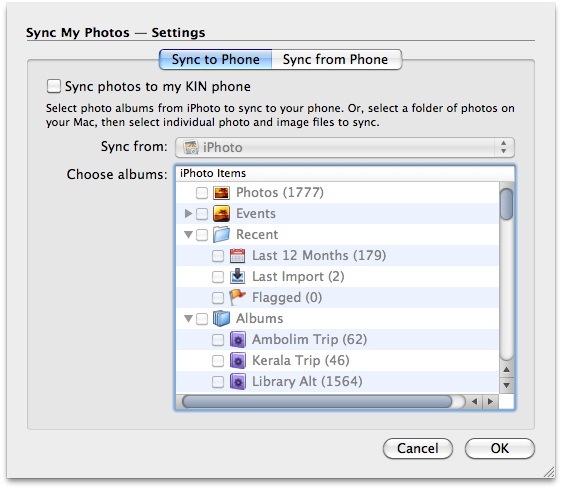Click the Kerala Trip album icon
This screenshot has height=489, width=562.
pyautogui.click(x=237, y=360)
